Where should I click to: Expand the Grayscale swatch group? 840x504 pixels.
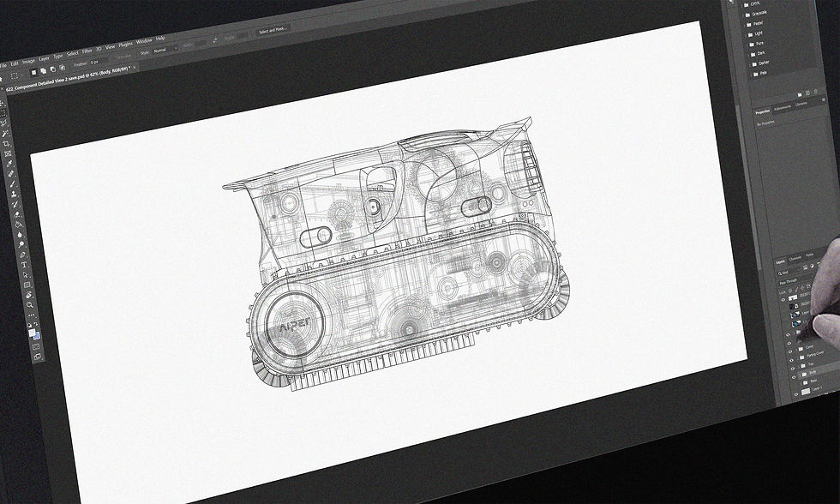743,15
